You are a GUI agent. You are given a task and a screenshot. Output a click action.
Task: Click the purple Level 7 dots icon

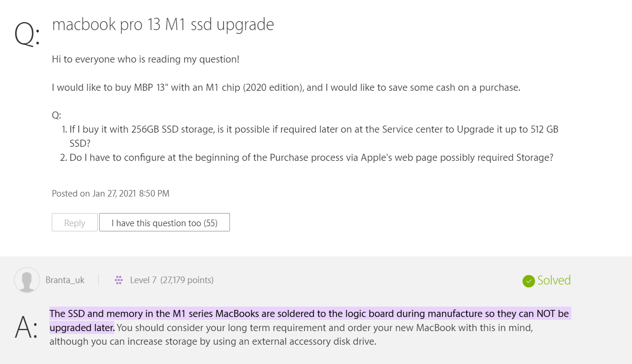[119, 280]
